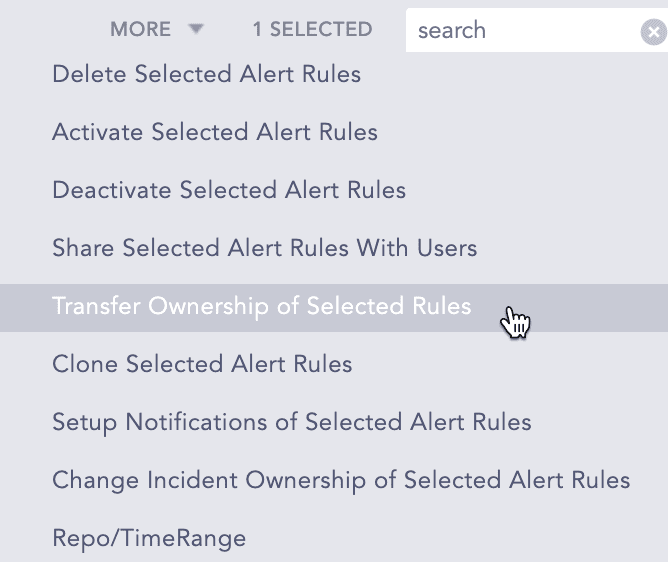Pick Deactivate Selected Alert Rules
The image size is (668, 562).
coord(229,190)
